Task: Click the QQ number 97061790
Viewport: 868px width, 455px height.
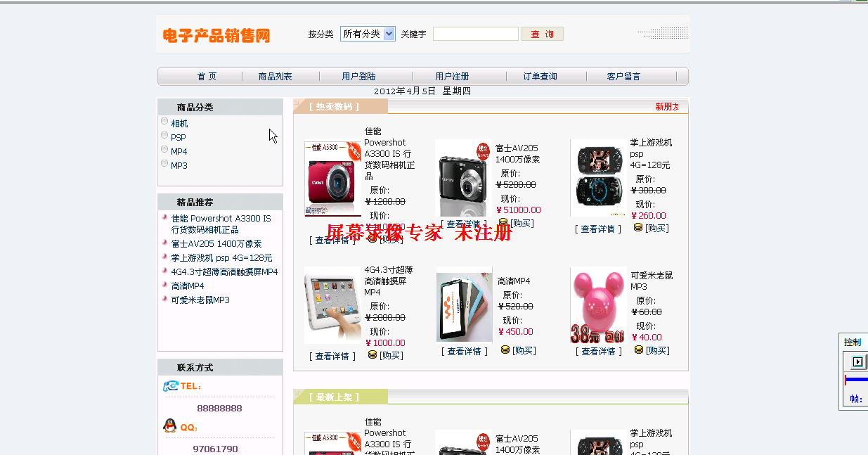Action: point(216,449)
